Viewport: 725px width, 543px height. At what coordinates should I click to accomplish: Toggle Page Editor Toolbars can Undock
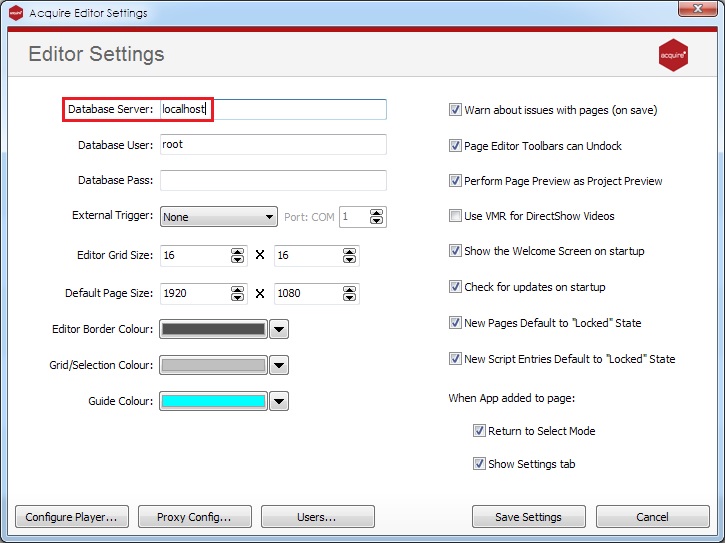[x=455, y=146]
